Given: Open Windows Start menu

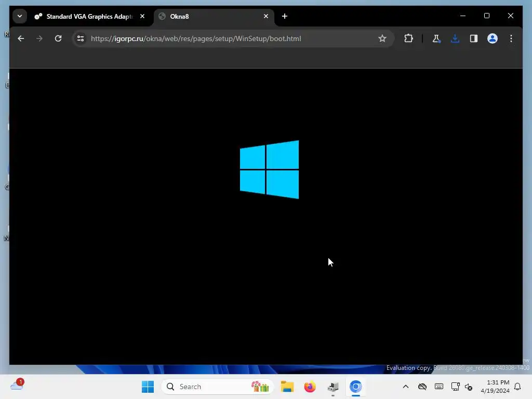Looking at the screenshot, I should [x=148, y=387].
